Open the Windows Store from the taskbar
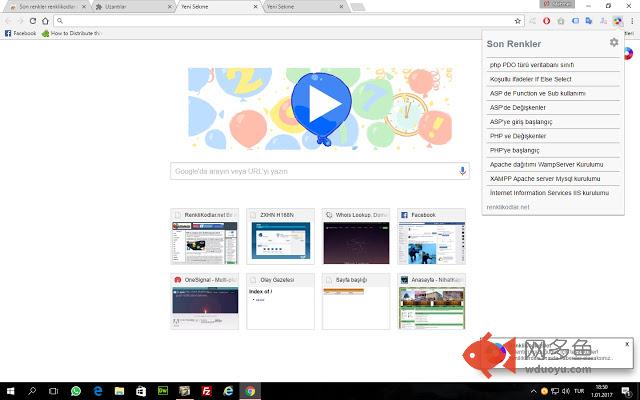Image resolution: width=640 pixels, height=400 pixels. click(x=141, y=391)
